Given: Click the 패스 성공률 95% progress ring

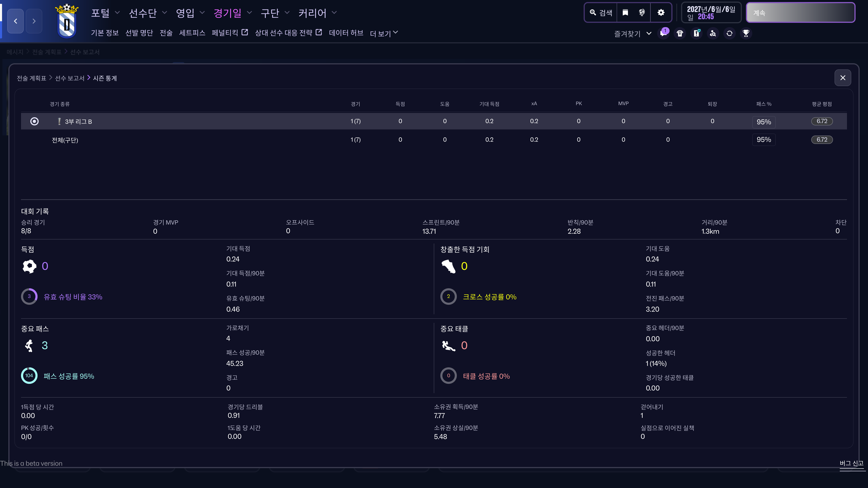Looking at the screenshot, I should 29,375.
